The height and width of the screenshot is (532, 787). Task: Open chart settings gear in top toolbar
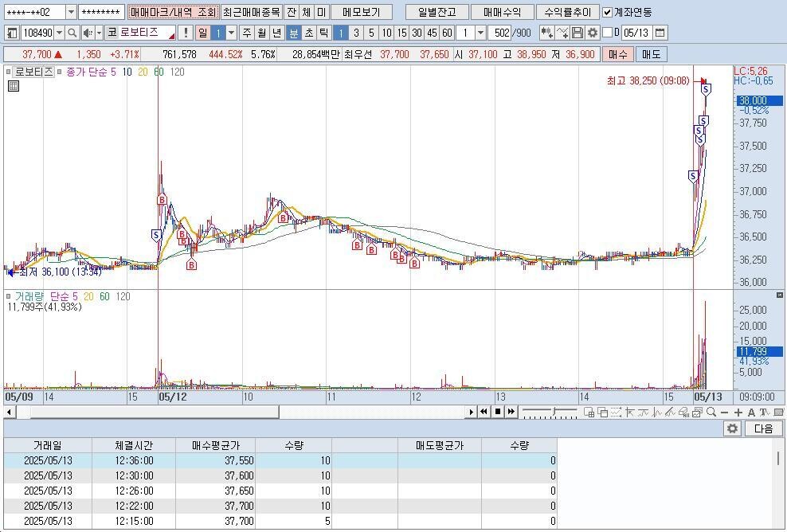tap(592, 33)
